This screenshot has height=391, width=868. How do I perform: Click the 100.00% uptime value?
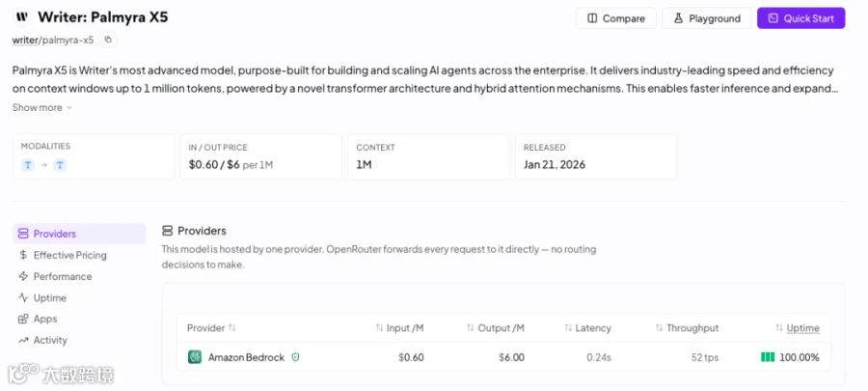tap(800, 357)
